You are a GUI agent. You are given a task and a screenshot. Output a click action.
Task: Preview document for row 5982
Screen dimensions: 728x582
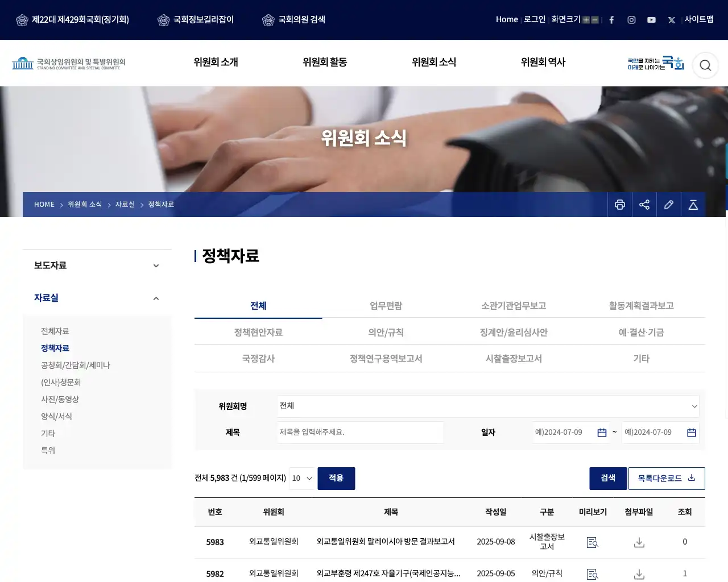point(593,574)
